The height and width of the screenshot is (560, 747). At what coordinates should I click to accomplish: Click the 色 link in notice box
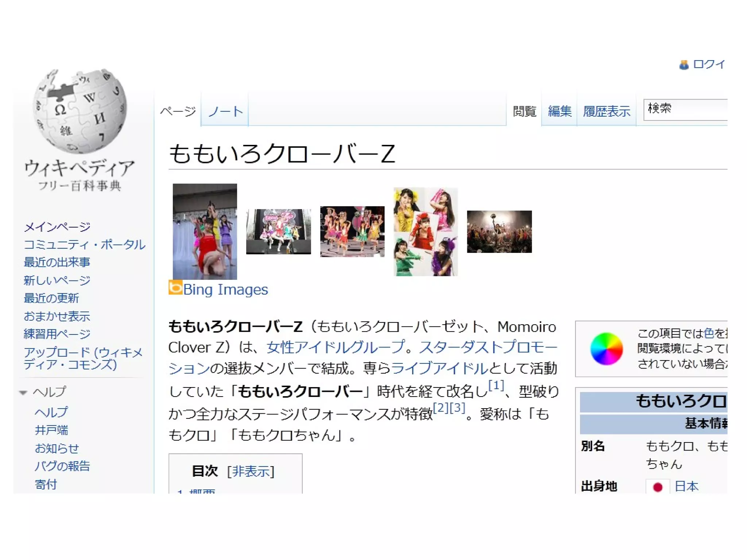(x=709, y=333)
